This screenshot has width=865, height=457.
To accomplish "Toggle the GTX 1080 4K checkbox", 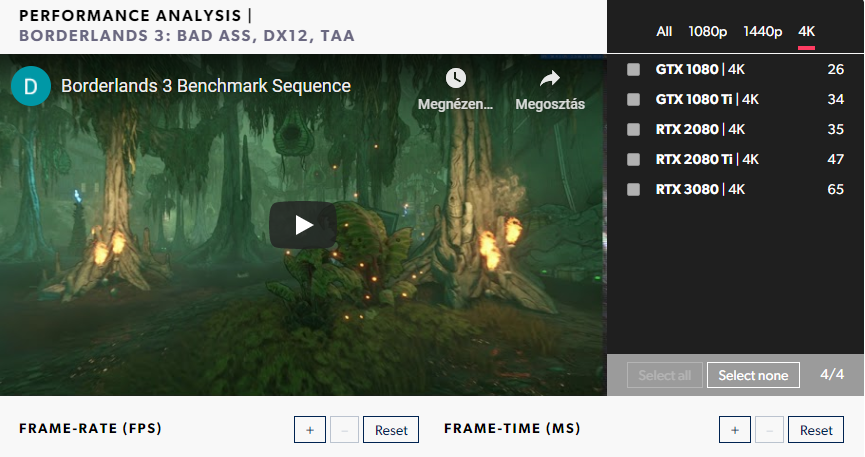I will tap(633, 70).
